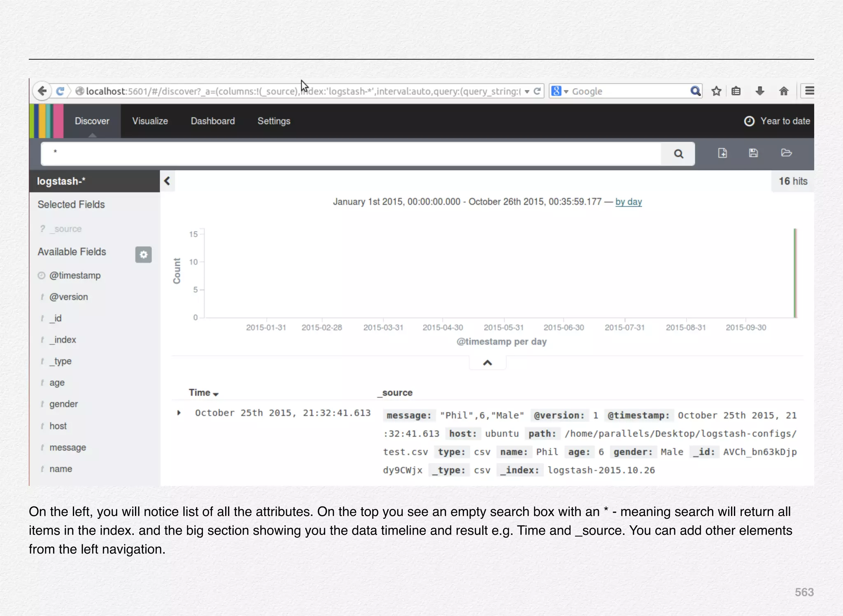The height and width of the screenshot is (616, 843).
Task: Click the Kibana colored-stripes logo
Action: [x=47, y=121]
